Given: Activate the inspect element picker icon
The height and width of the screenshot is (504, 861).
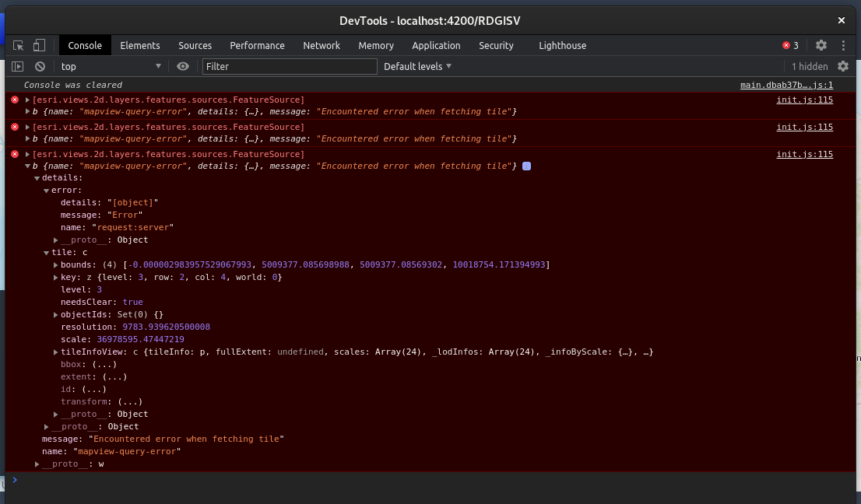Looking at the screenshot, I should click(18, 46).
